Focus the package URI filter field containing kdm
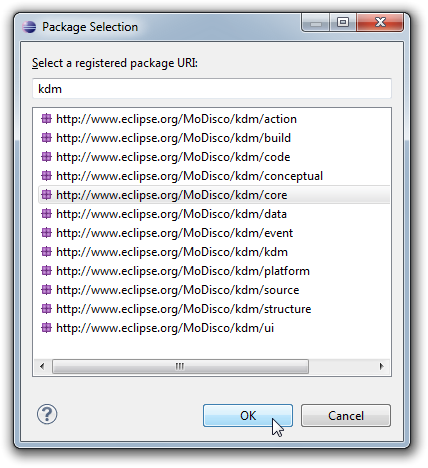The width and height of the screenshot is (428, 468). [212, 89]
